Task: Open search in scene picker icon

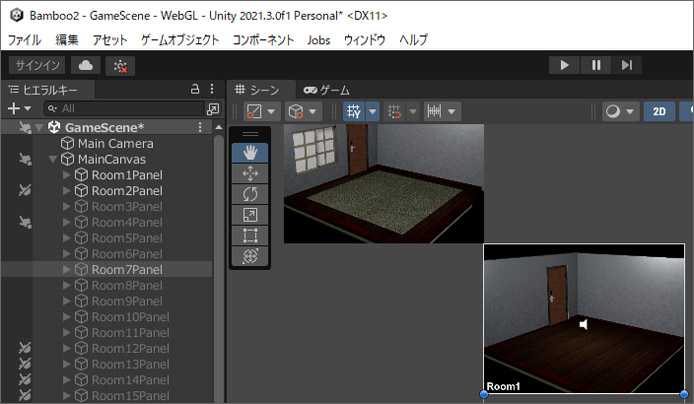Action: click(213, 109)
